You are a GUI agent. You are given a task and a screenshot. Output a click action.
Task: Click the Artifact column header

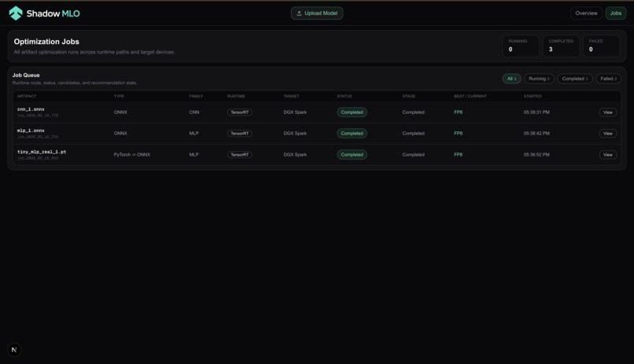click(x=27, y=96)
